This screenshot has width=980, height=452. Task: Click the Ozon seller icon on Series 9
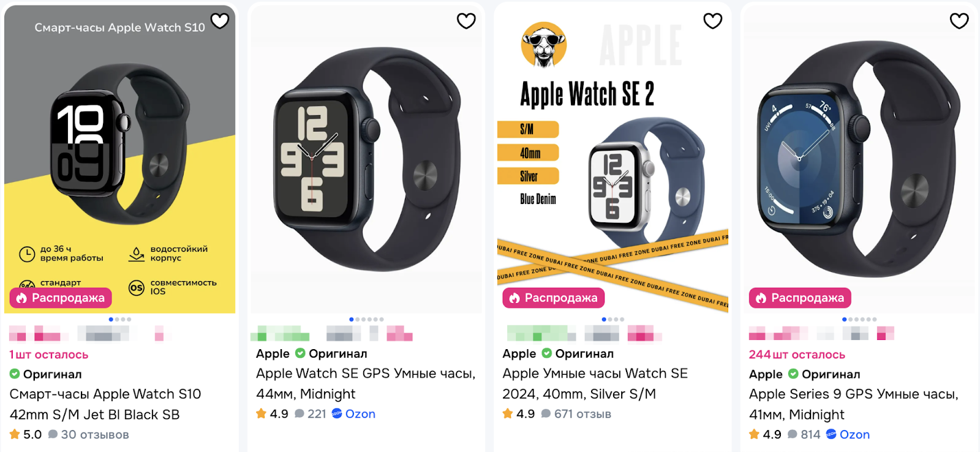coord(831,434)
